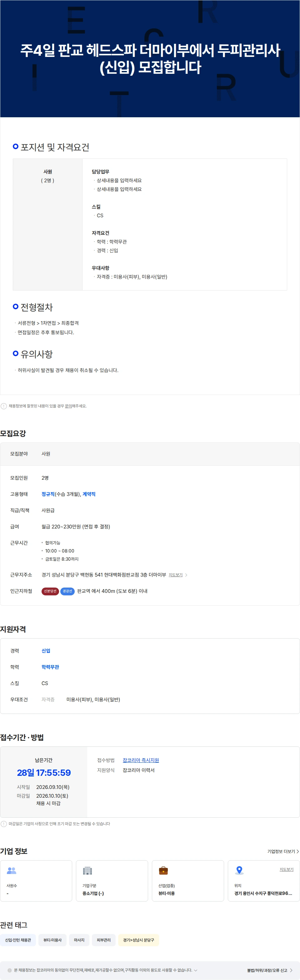The width and height of the screenshot is (300, 980).
Task: Click the deadline 2026.10.10(토)
Action: point(52,796)
